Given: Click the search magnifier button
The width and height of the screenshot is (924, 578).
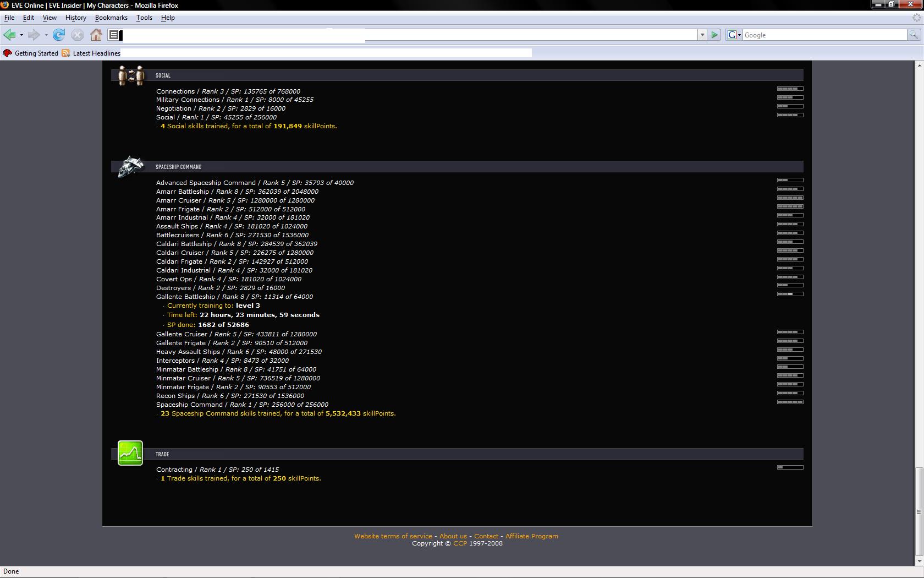Looking at the screenshot, I should click(x=914, y=35).
